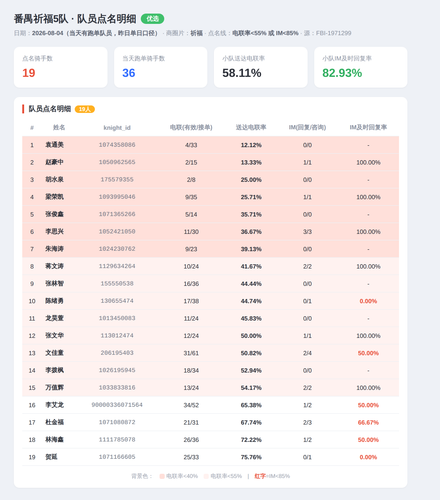Click the long knight_id 90000336071564
This screenshot has height=500, width=440.
(x=117, y=405)
